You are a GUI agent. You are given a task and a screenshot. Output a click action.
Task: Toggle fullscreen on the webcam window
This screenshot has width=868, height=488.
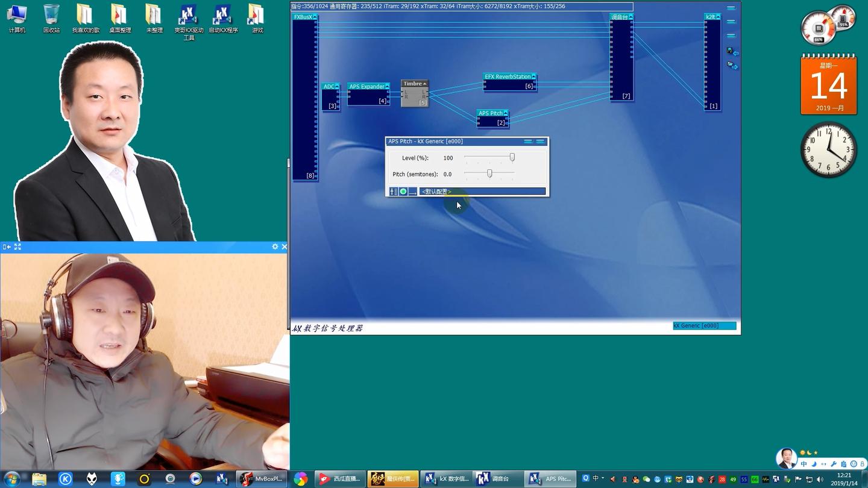click(17, 247)
